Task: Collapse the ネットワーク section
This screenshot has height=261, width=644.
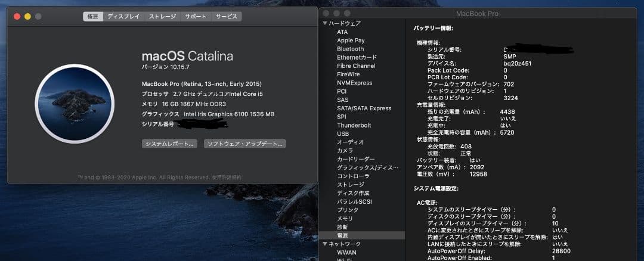Action: tap(326, 244)
